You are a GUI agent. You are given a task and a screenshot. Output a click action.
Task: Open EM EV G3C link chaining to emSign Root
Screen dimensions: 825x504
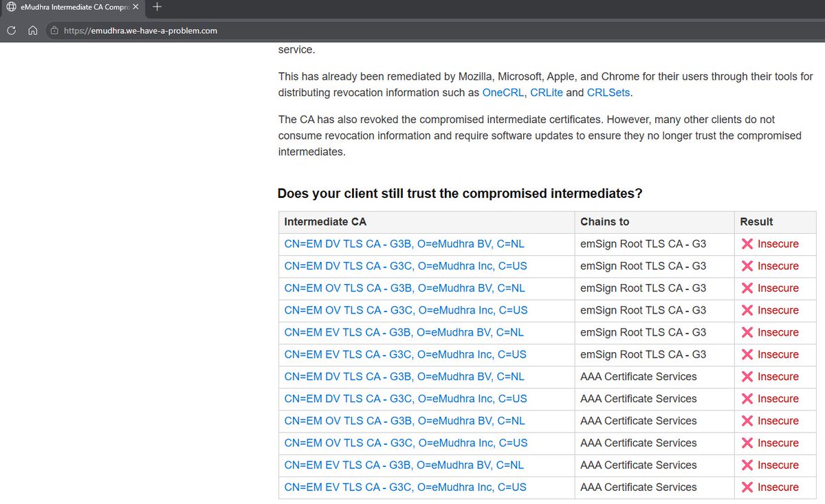click(x=406, y=354)
